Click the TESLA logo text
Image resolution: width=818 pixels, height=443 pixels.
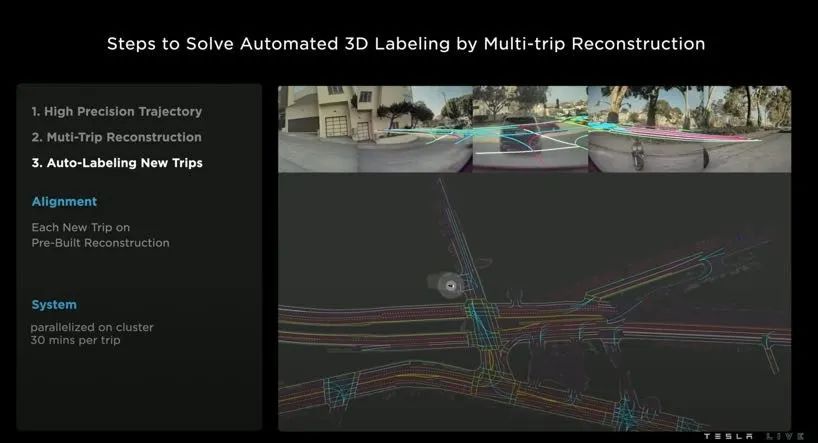click(728, 436)
